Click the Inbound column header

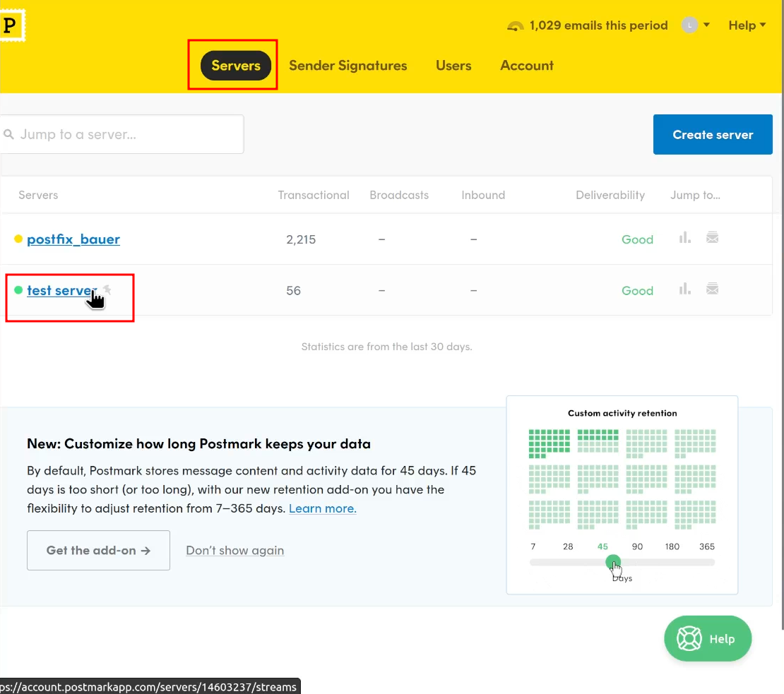(483, 195)
